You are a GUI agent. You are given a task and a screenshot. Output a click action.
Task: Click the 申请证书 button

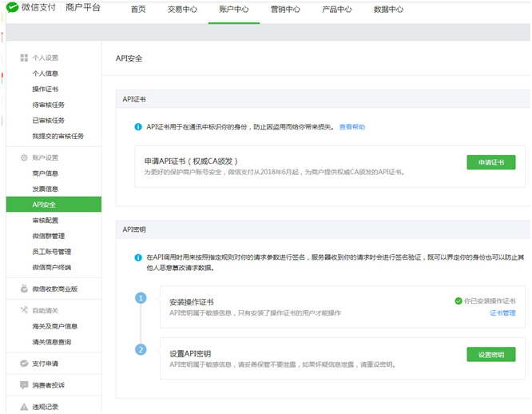(491, 162)
